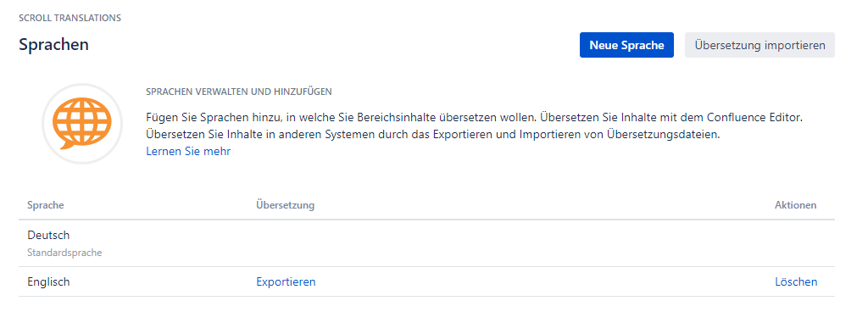Click the orange globe speech-bubble icon
Viewport: 868px width, 323px height.
pyautogui.click(x=82, y=124)
